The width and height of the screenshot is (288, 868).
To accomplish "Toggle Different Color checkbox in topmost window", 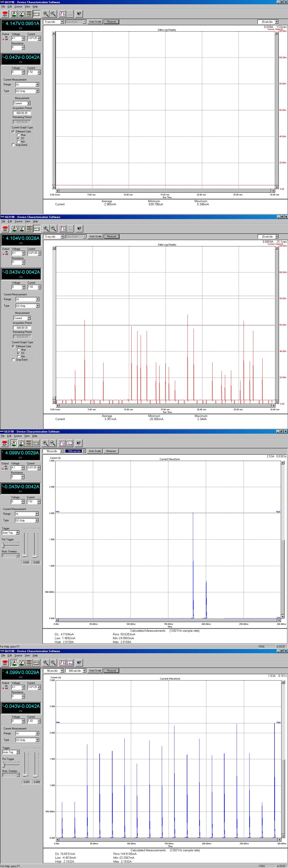I will click(x=13, y=132).
